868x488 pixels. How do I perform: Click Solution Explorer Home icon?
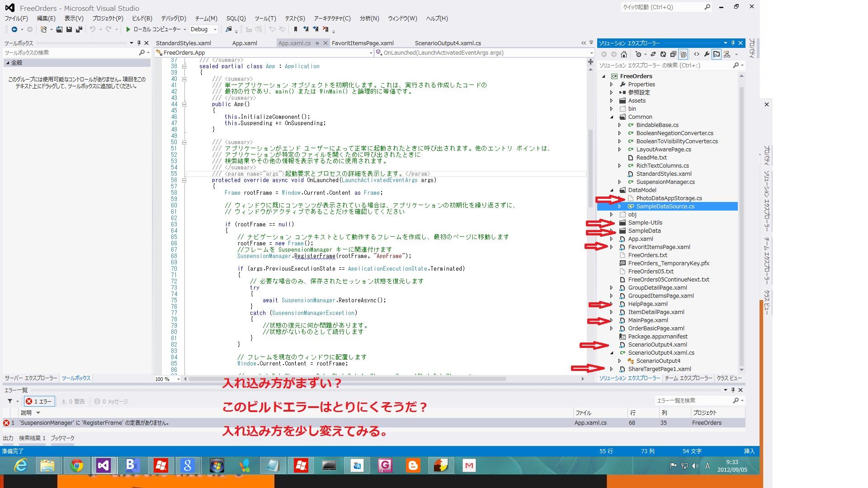click(624, 54)
